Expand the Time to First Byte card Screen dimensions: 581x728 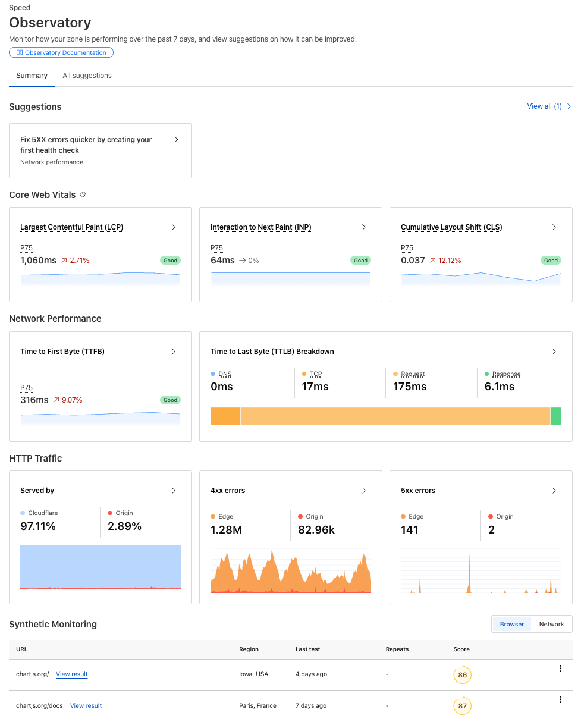[x=174, y=352]
